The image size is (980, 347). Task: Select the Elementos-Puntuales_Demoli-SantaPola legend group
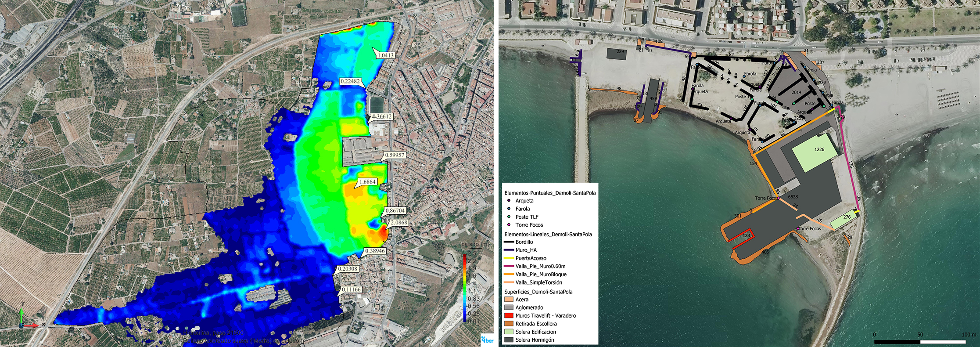(x=550, y=193)
